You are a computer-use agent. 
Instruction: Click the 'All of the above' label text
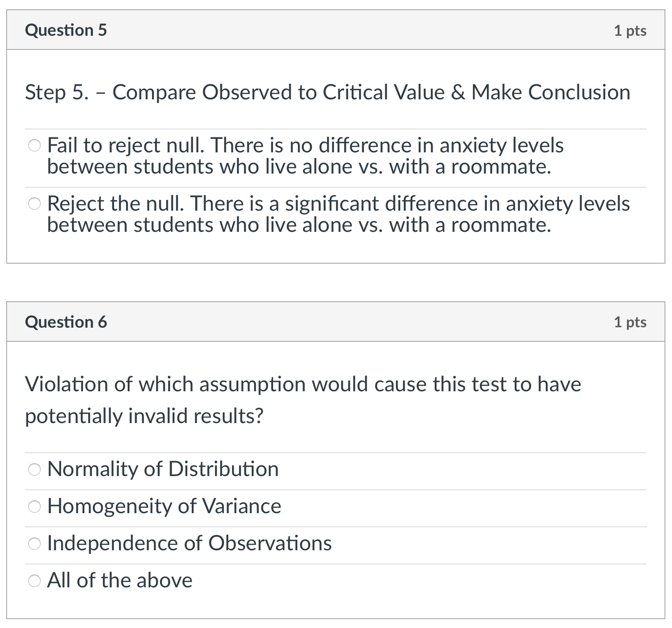120,581
